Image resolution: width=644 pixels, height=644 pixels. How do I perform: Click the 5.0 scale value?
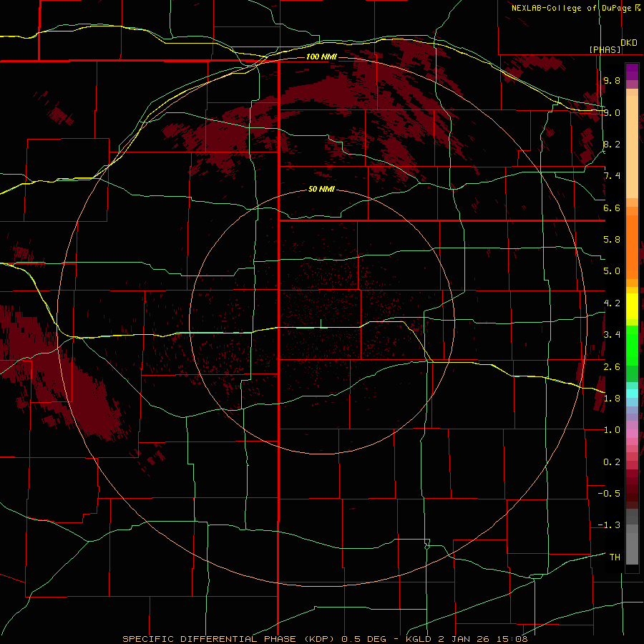click(x=612, y=271)
